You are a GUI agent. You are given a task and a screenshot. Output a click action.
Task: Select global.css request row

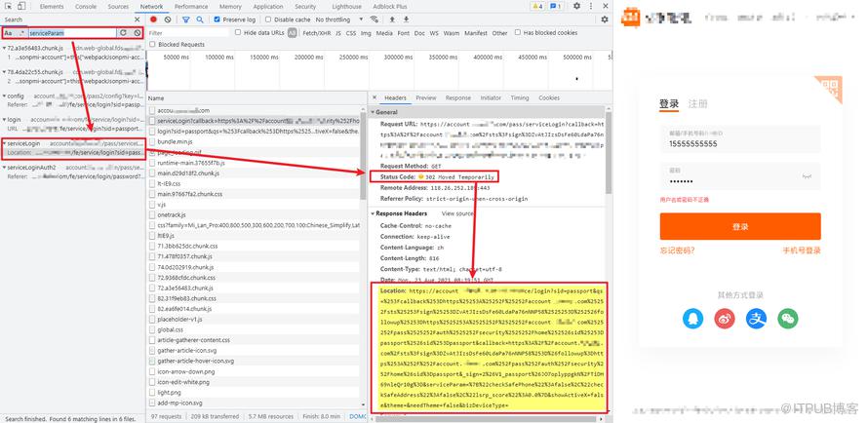coord(254,329)
